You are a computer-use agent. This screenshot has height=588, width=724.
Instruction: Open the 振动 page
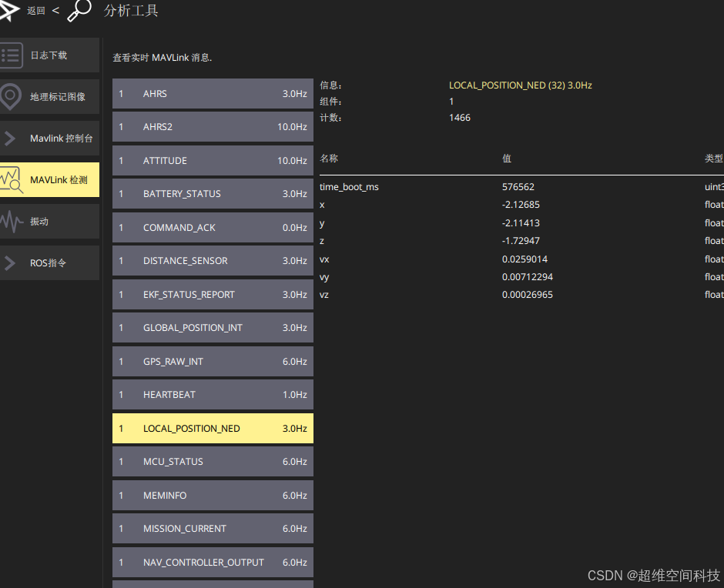coord(49,222)
